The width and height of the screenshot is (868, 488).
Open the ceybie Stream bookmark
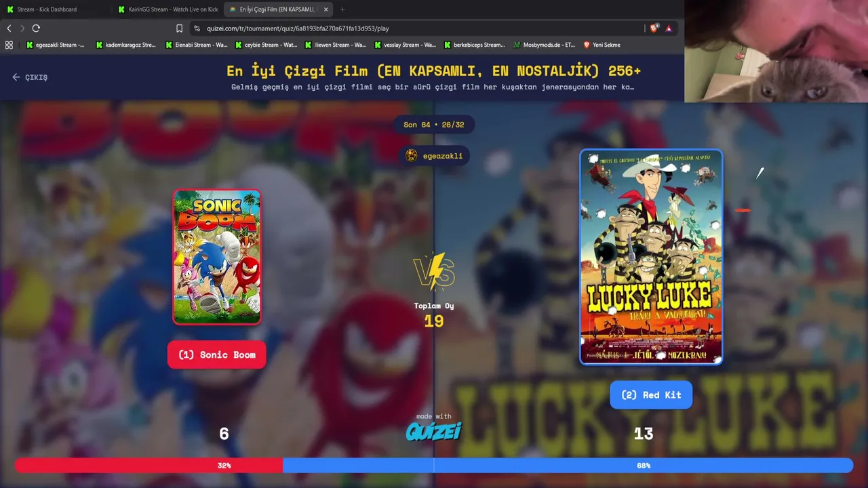[266, 45]
